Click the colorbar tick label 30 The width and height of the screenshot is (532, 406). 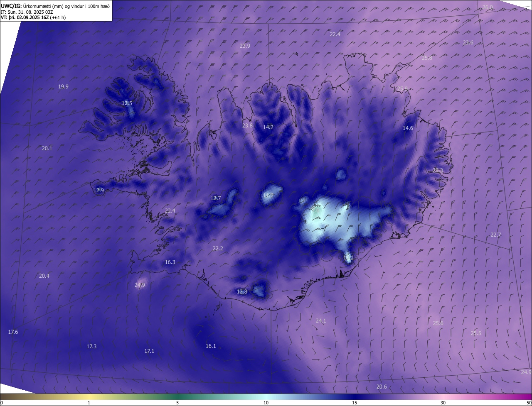(x=443, y=403)
